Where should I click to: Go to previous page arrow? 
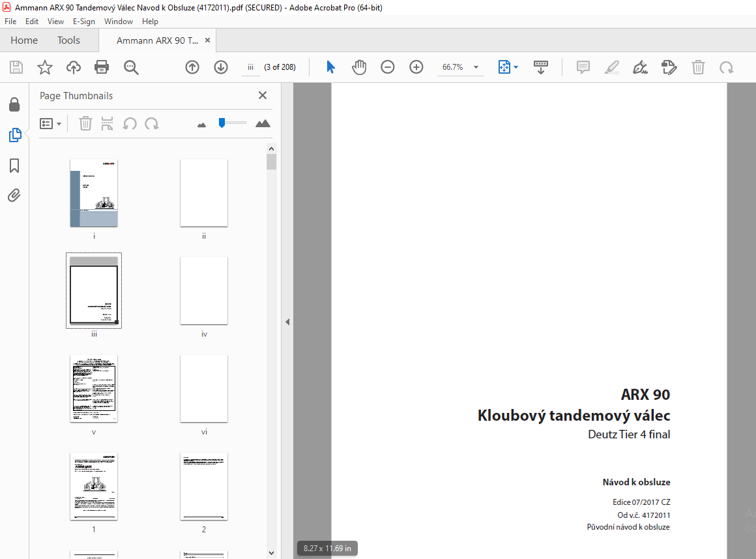(x=192, y=67)
